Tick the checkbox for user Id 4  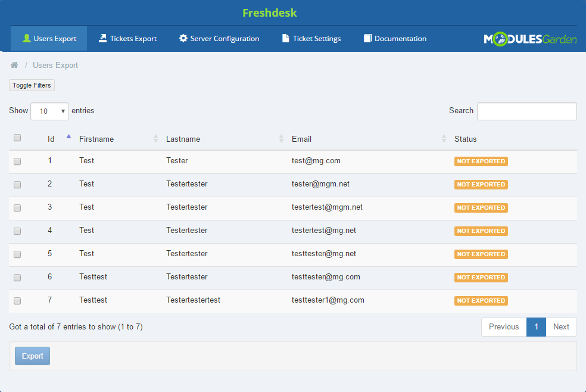tap(17, 231)
